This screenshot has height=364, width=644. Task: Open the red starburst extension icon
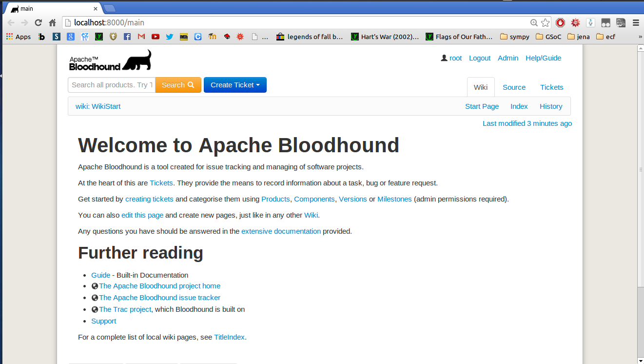[x=575, y=22]
